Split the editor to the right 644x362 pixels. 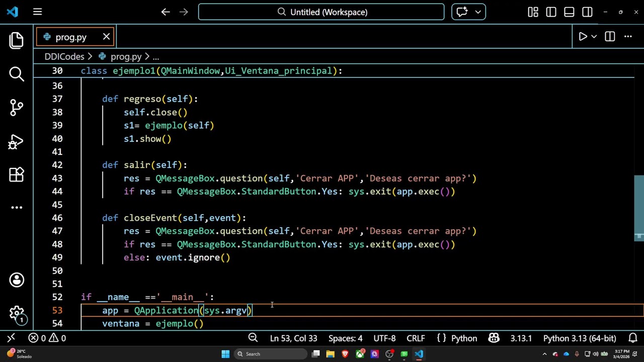[x=610, y=37]
